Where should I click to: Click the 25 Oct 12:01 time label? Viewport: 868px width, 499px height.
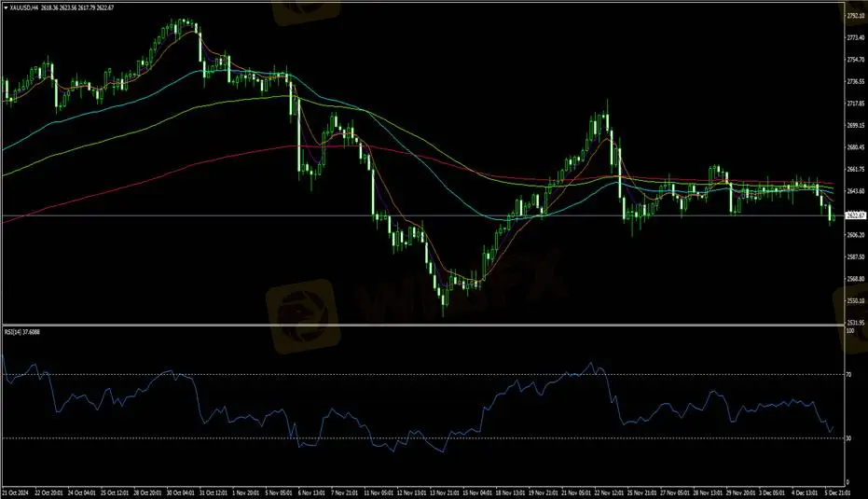coord(115,492)
